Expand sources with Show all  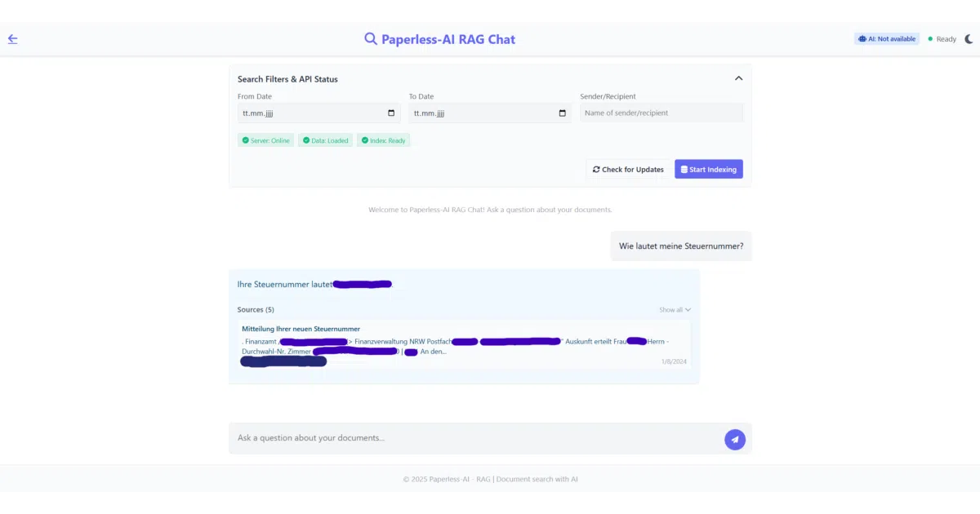[675, 309]
